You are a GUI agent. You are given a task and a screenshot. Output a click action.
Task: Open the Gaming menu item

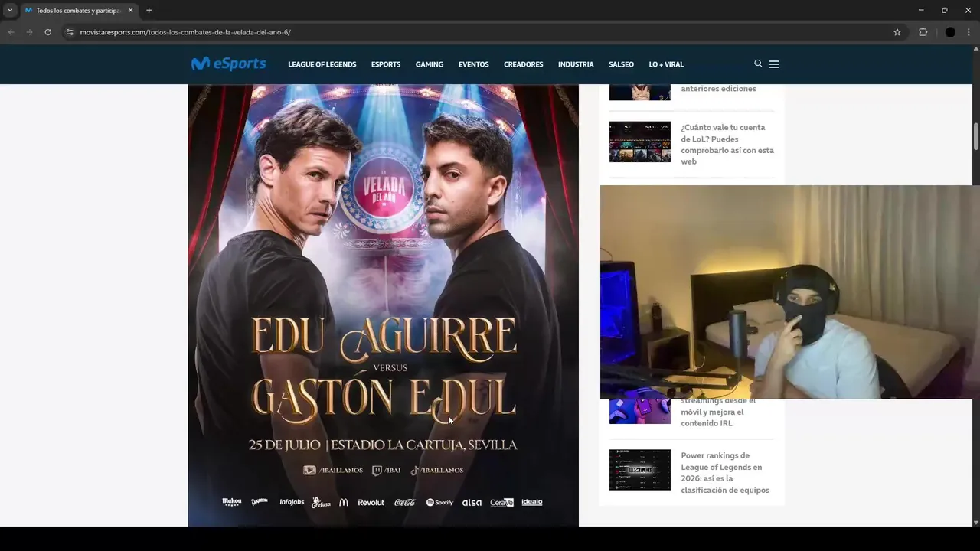430,64
